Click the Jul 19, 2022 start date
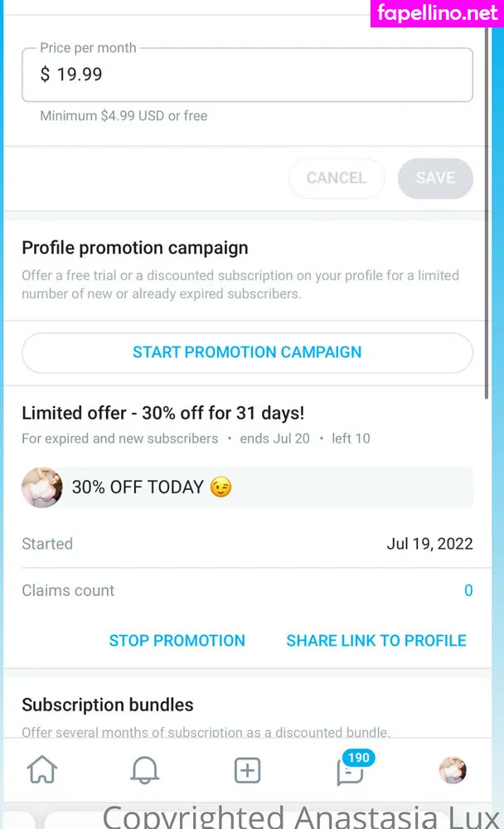504x829 pixels. tap(429, 544)
